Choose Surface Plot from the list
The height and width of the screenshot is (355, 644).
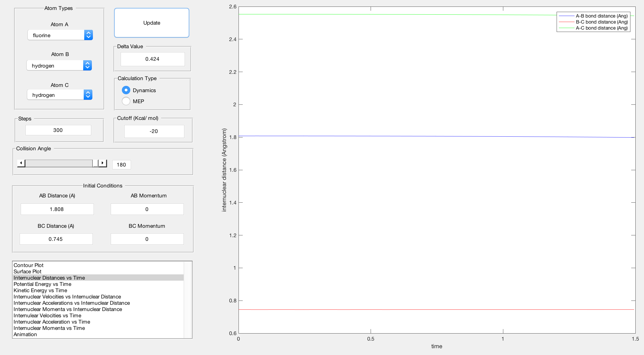click(x=27, y=271)
